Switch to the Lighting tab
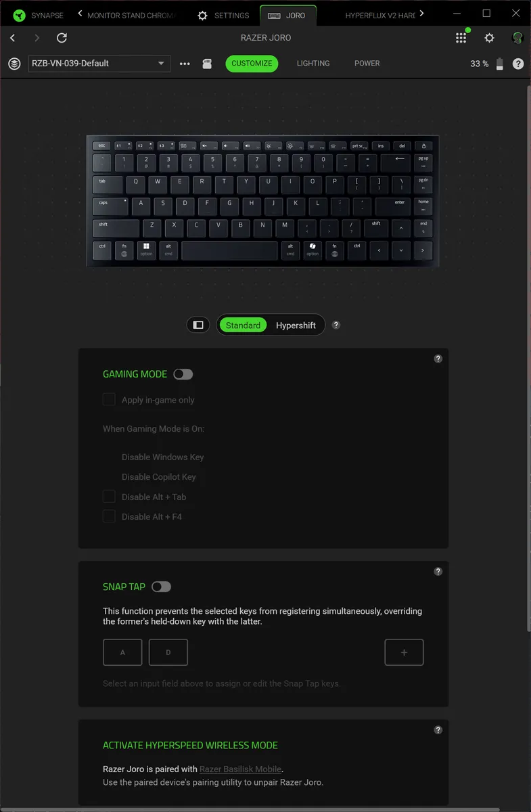The height and width of the screenshot is (812, 531). pyautogui.click(x=313, y=64)
